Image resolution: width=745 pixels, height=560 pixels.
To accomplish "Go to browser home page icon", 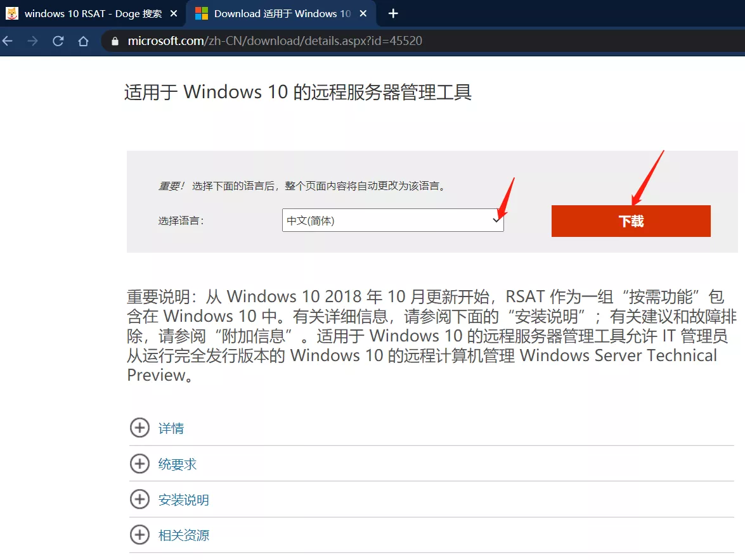I will coord(83,41).
